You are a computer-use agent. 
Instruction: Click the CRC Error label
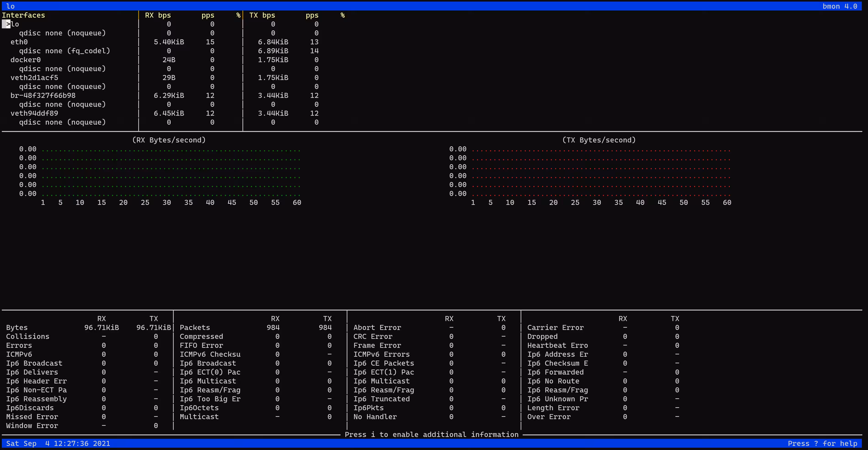coord(373,337)
